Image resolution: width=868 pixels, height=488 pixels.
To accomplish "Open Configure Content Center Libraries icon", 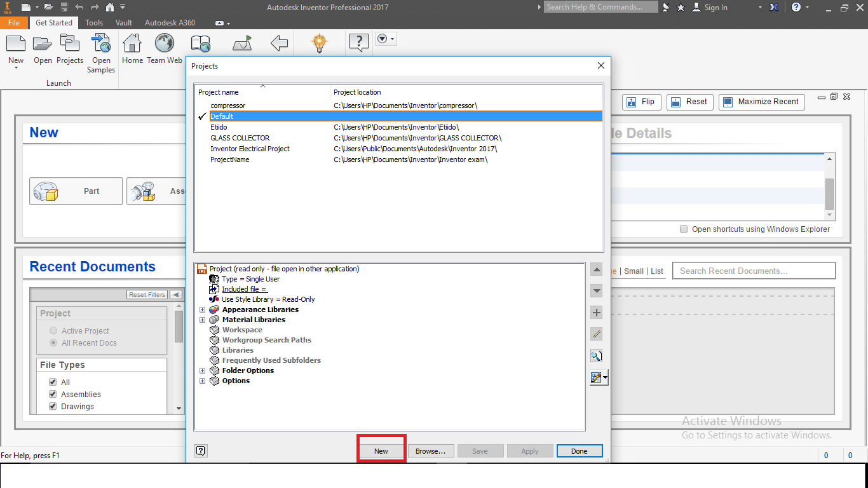I will [597, 377].
